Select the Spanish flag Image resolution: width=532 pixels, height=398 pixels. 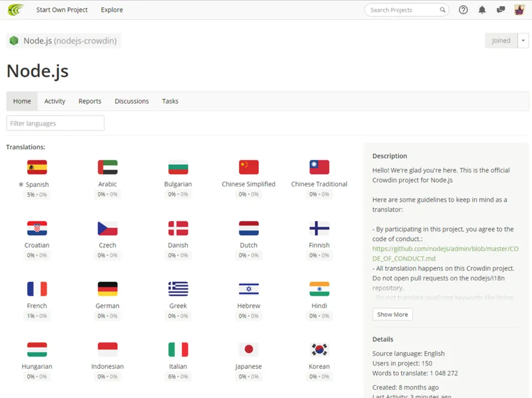[x=37, y=167]
